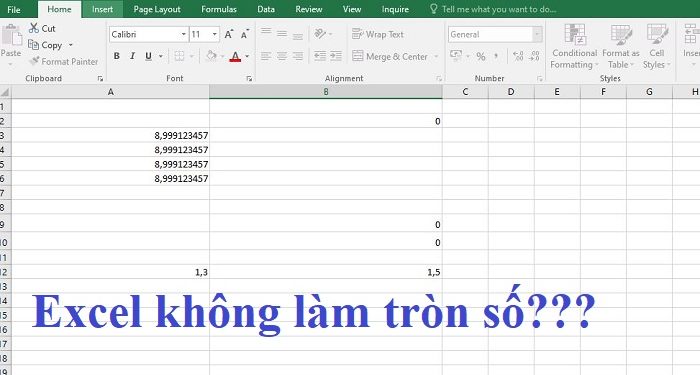Switch to the Data tab
Screen dimensions: 700x375
266,9
